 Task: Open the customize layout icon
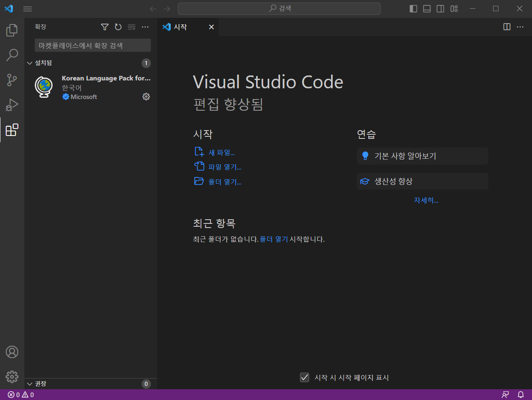454,9
